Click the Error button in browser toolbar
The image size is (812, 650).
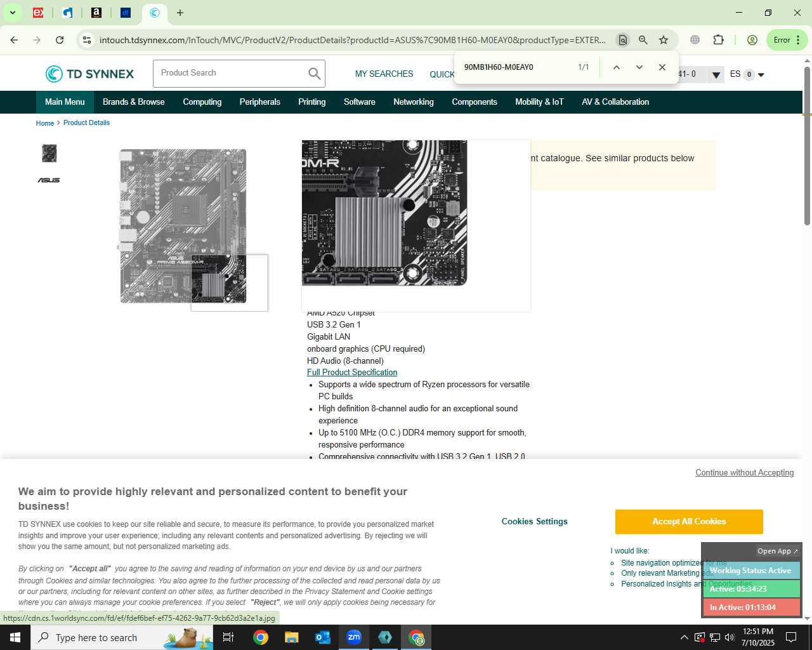[x=787, y=40]
